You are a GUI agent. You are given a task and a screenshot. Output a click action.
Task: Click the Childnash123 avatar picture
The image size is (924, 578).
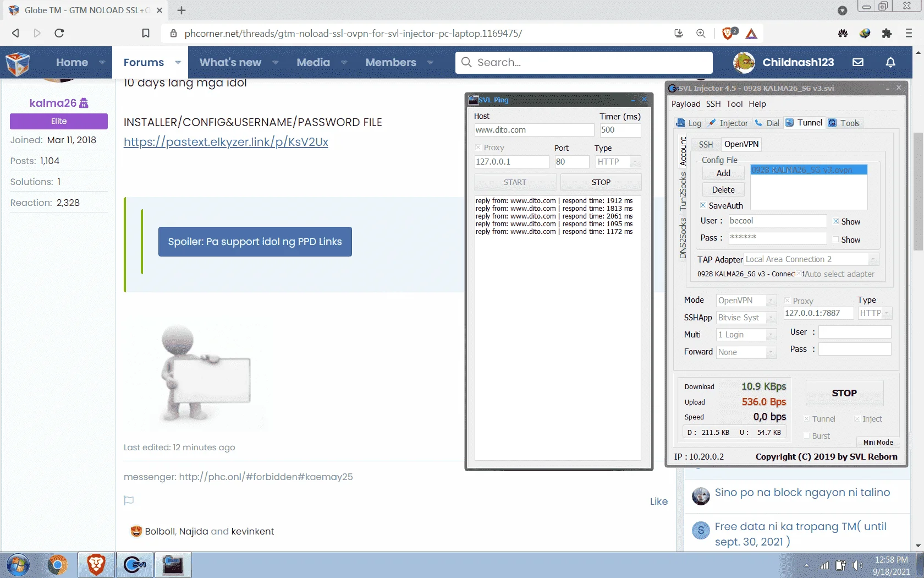click(744, 62)
